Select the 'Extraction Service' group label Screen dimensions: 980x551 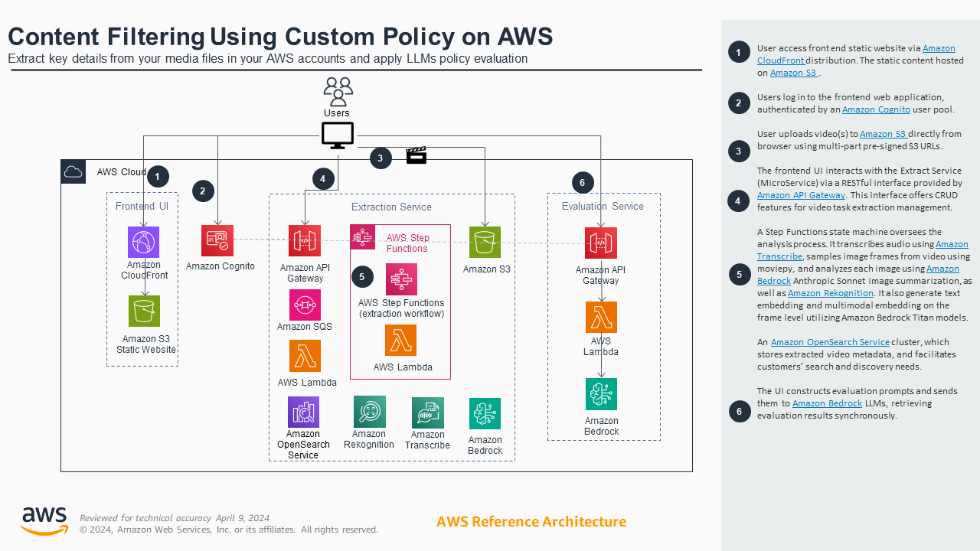(x=391, y=207)
